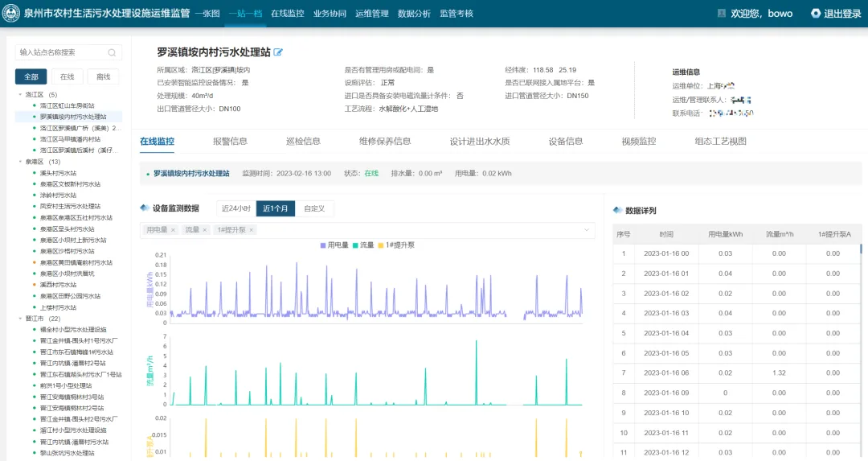Click the platform logo in the header
Viewport: 868px width, 461px height.
[11, 14]
